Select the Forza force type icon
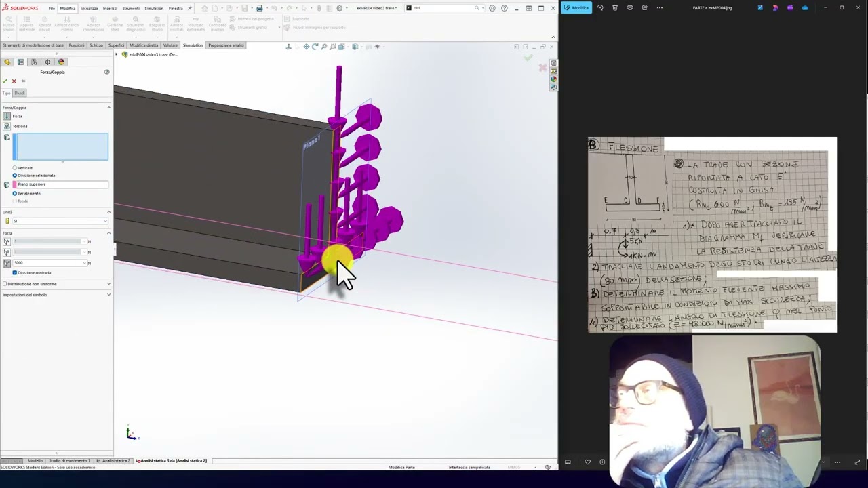The image size is (868, 488). (7, 116)
